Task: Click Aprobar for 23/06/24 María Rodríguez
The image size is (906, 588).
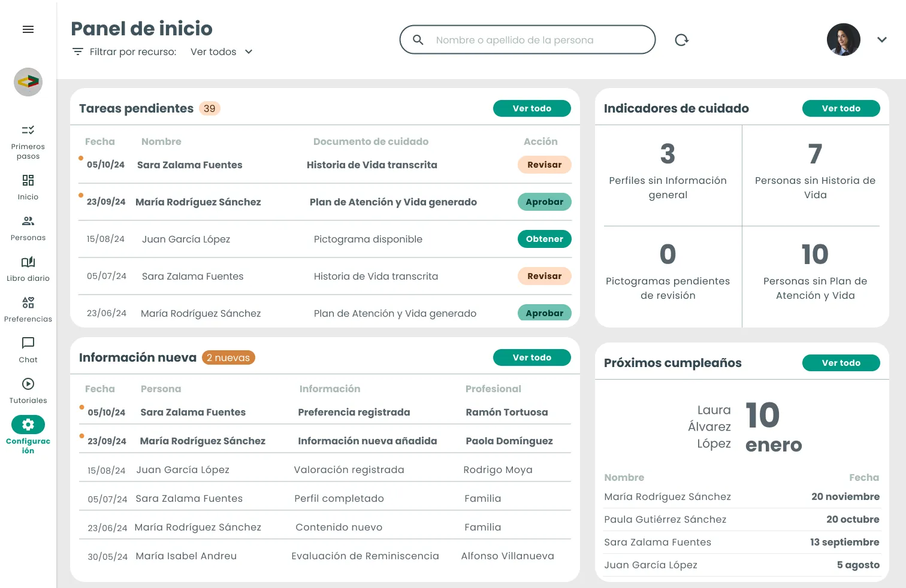Action: tap(545, 313)
